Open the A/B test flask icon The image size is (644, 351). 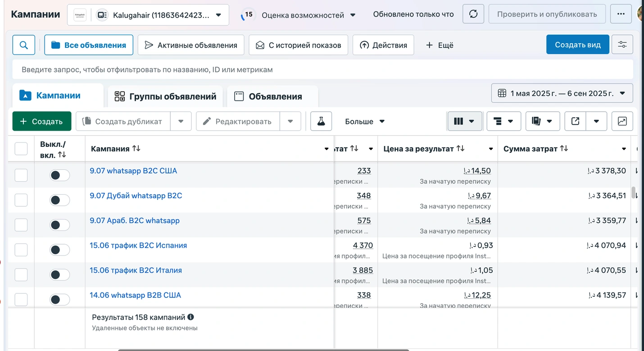[x=321, y=121]
